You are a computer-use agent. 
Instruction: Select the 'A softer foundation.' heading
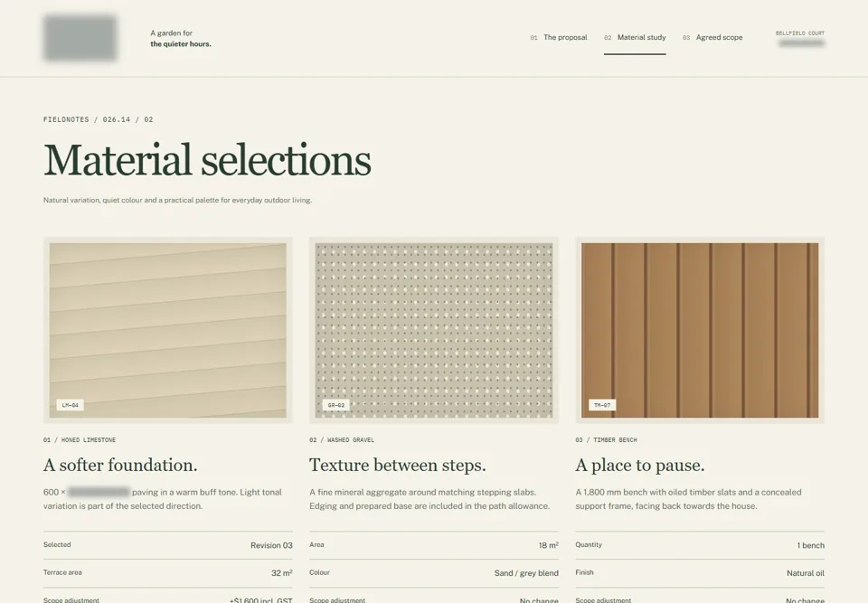point(120,465)
